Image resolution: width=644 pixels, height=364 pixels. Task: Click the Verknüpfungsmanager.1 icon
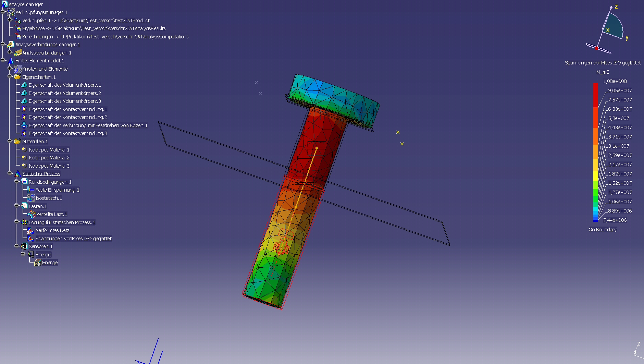[11, 12]
